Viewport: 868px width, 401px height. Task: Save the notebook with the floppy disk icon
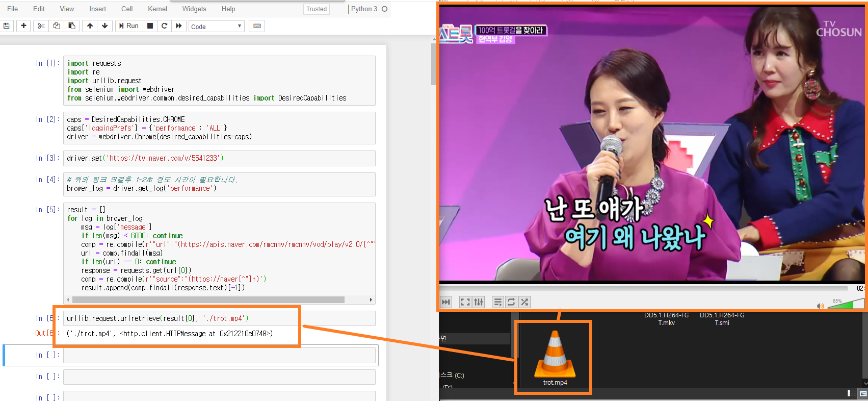6,26
